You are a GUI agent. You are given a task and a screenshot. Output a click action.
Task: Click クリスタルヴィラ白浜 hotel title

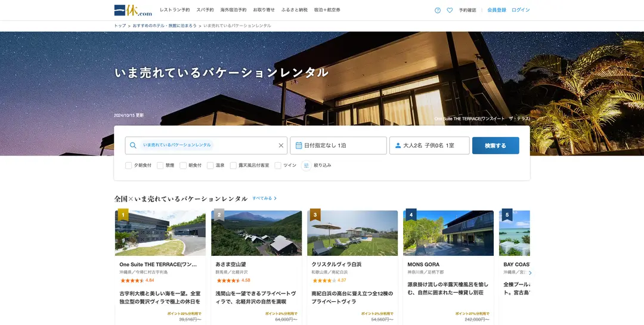[x=336, y=265]
